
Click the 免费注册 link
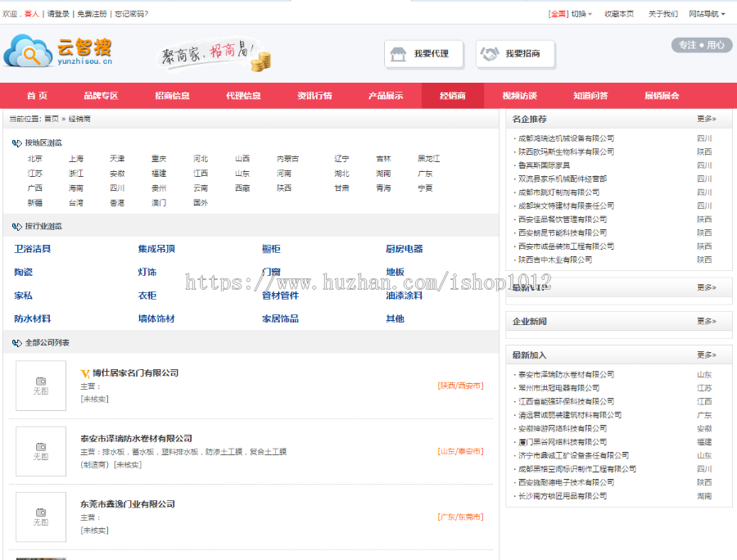click(92, 14)
